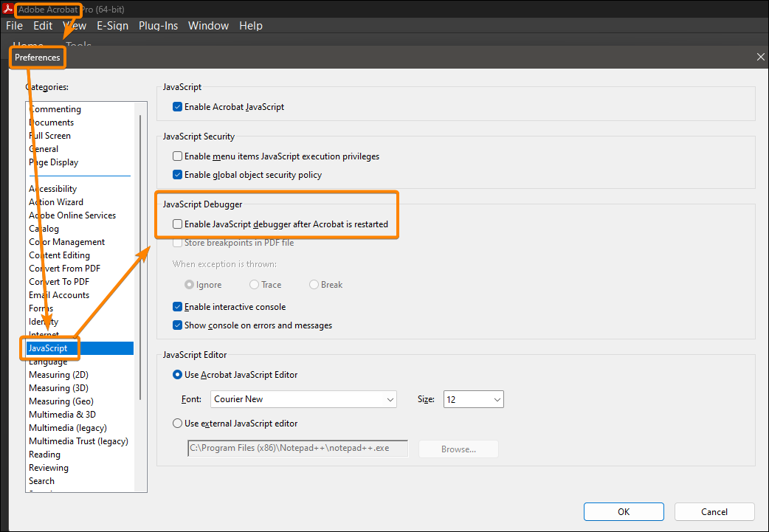Uncheck Enable global object security policy
769x532 pixels.
click(177, 175)
